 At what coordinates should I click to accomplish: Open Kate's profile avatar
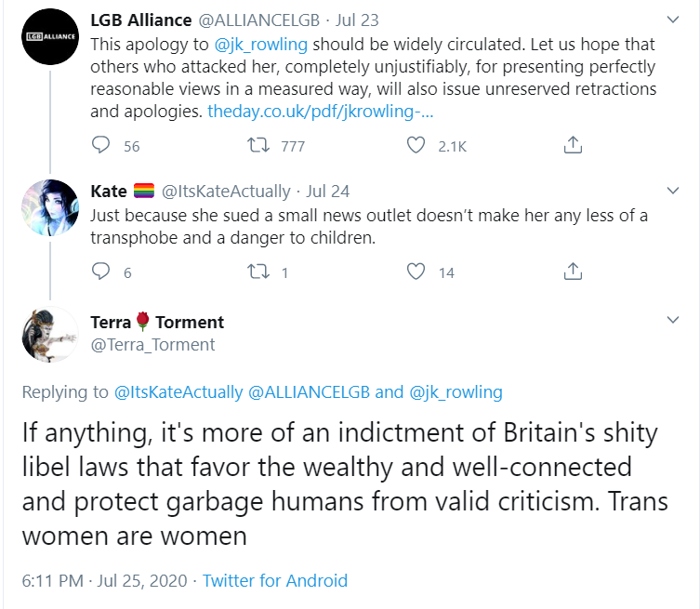tap(50, 207)
